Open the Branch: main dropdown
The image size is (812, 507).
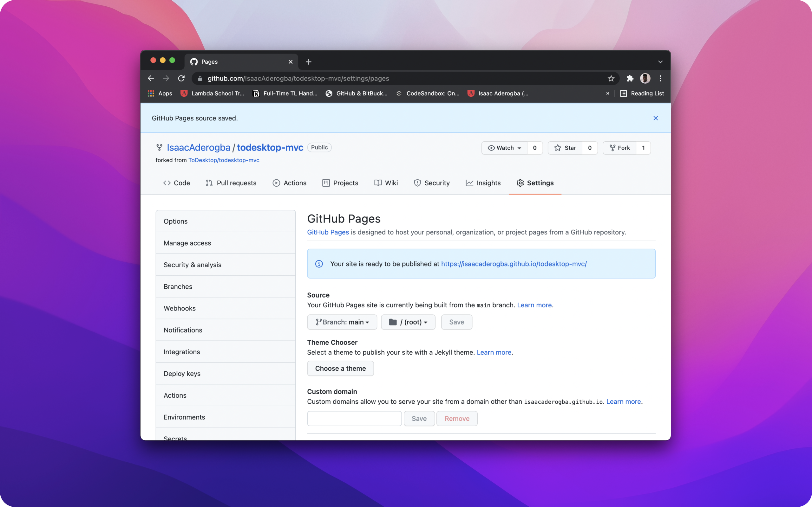tap(342, 322)
